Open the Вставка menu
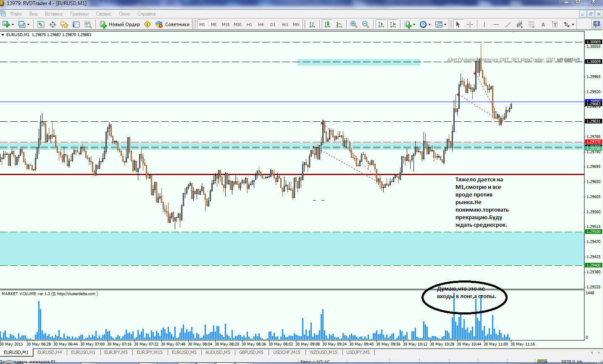603x364 pixels. [x=53, y=14]
